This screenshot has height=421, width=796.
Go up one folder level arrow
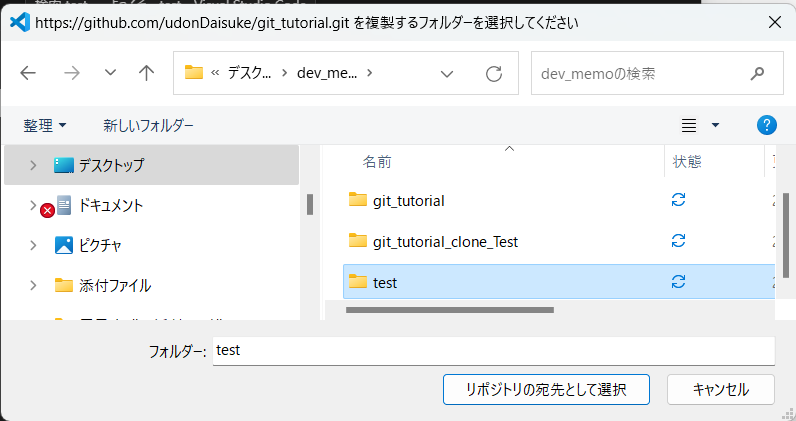point(146,73)
